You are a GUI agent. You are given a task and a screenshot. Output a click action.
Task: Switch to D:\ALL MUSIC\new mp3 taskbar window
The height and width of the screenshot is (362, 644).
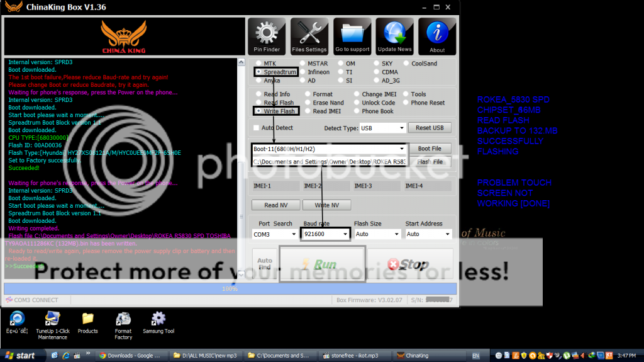point(206,356)
